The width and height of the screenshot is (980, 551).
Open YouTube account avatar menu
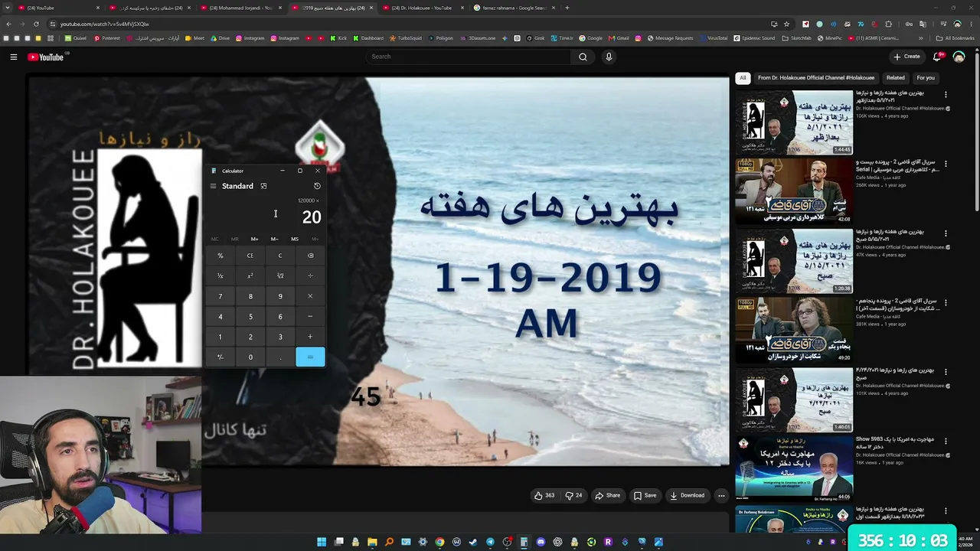[x=959, y=57]
